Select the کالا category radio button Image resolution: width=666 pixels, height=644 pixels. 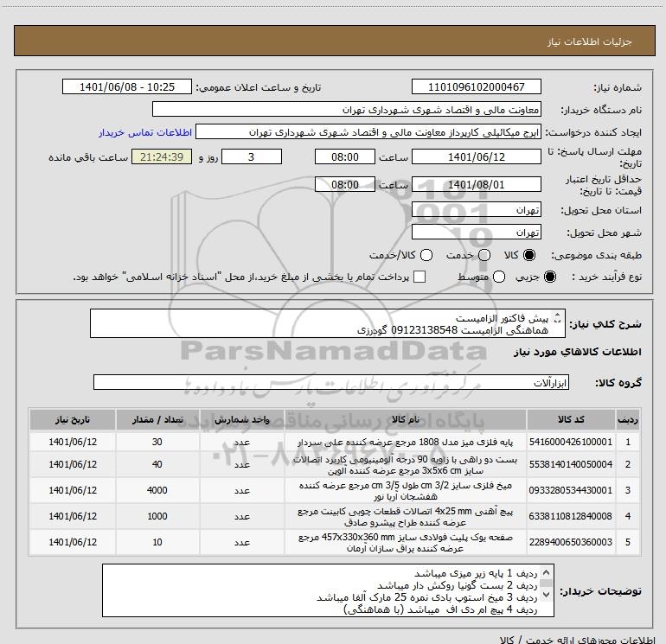tap(529, 255)
